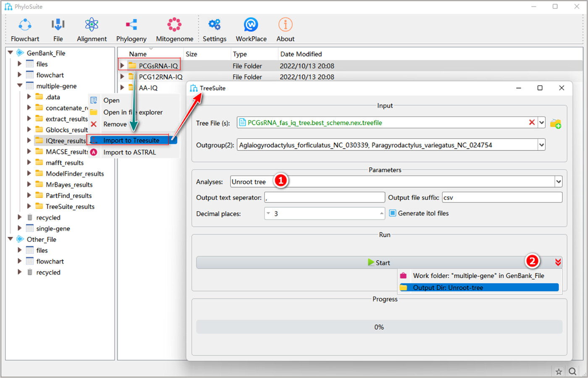Sort by Date Modified column header
The width and height of the screenshot is (588, 378).
coord(301,54)
